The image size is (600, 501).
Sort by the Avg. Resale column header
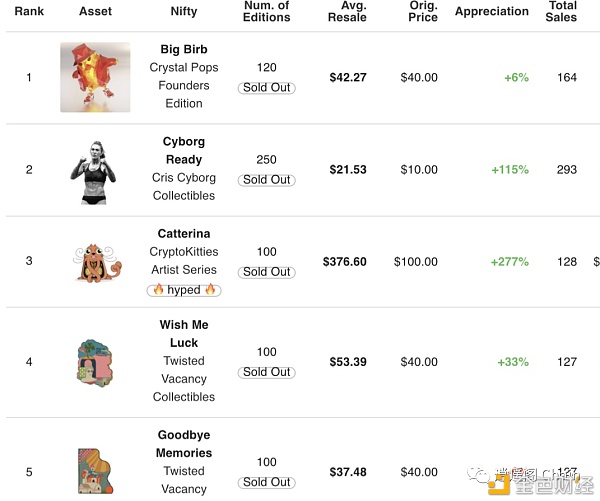click(347, 11)
